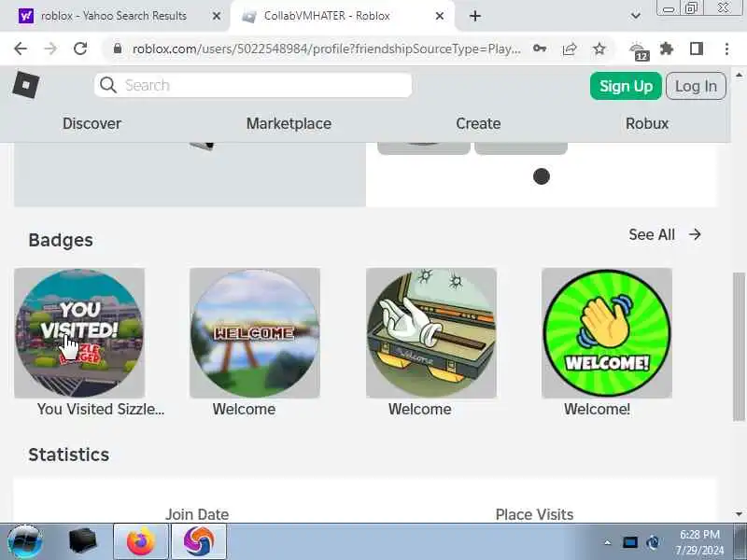The width and height of the screenshot is (747, 560).
Task: Close the CollabVMHATER Roblox tab
Action: pyautogui.click(x=440, y=16)
